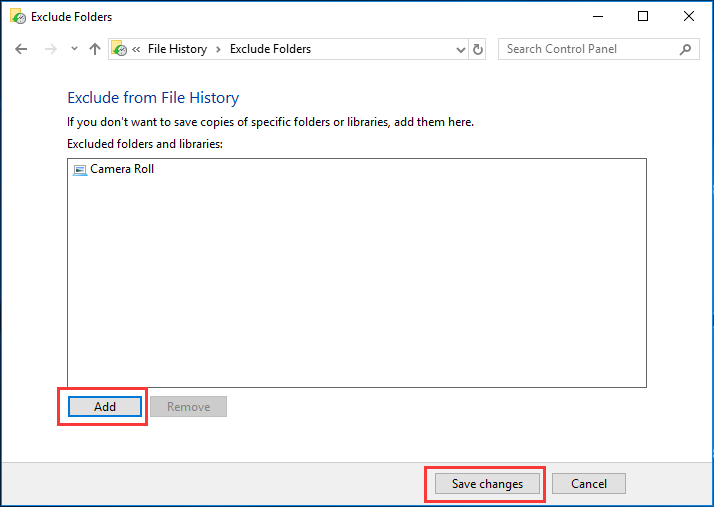Refresh the Exclude Folders page
This screenshot has height=507, width=714.
click(478, 49)
